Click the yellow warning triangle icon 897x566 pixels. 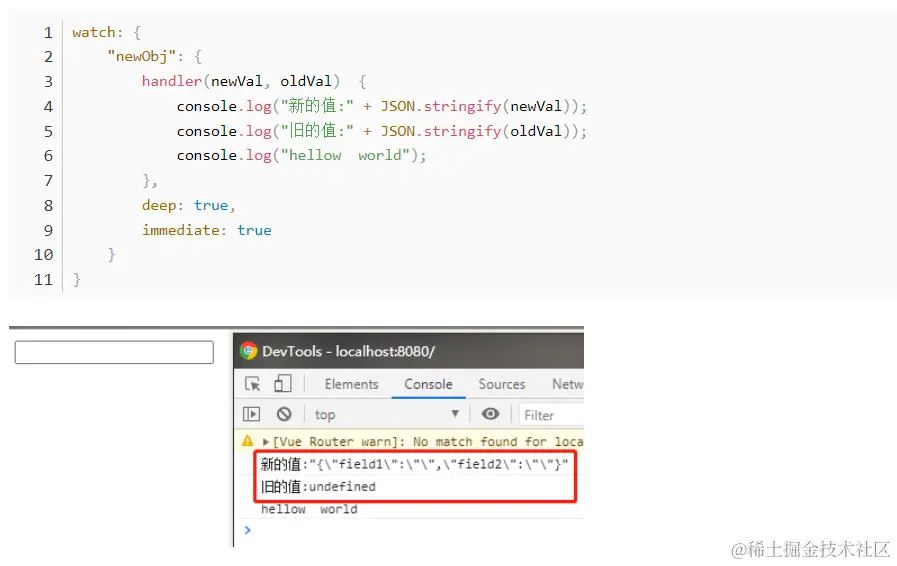(247, 441)
